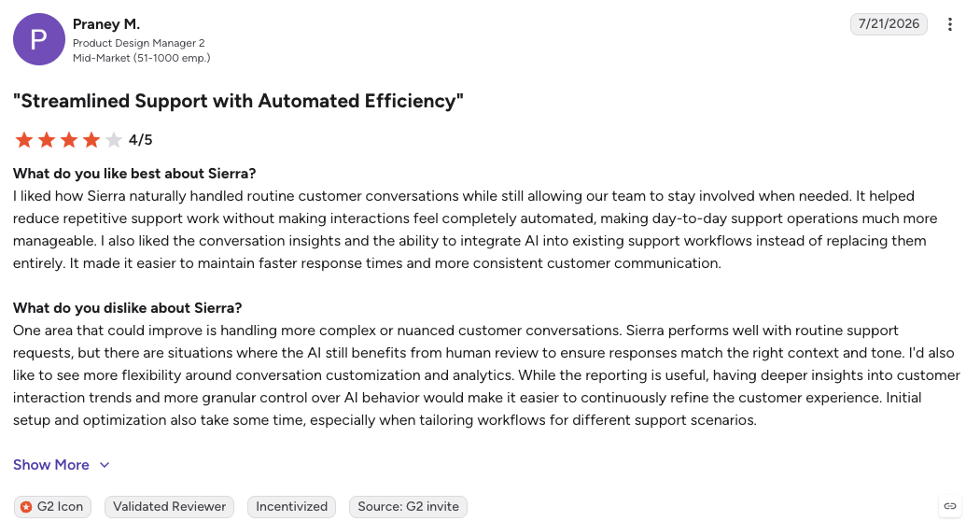
Task: Click the fifth gray rating star
Action: (x=114, y=140)
